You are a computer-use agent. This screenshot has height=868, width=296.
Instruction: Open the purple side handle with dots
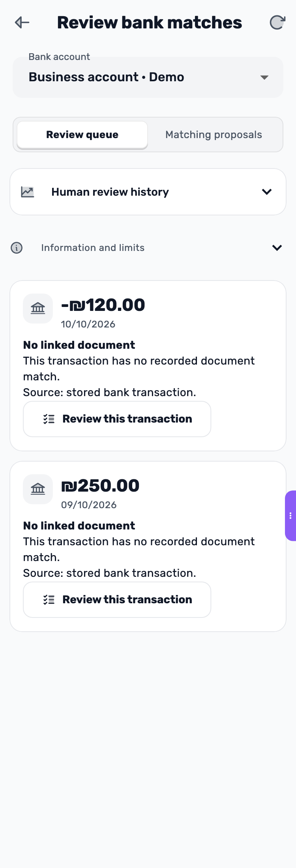click(x=290, y=516)
